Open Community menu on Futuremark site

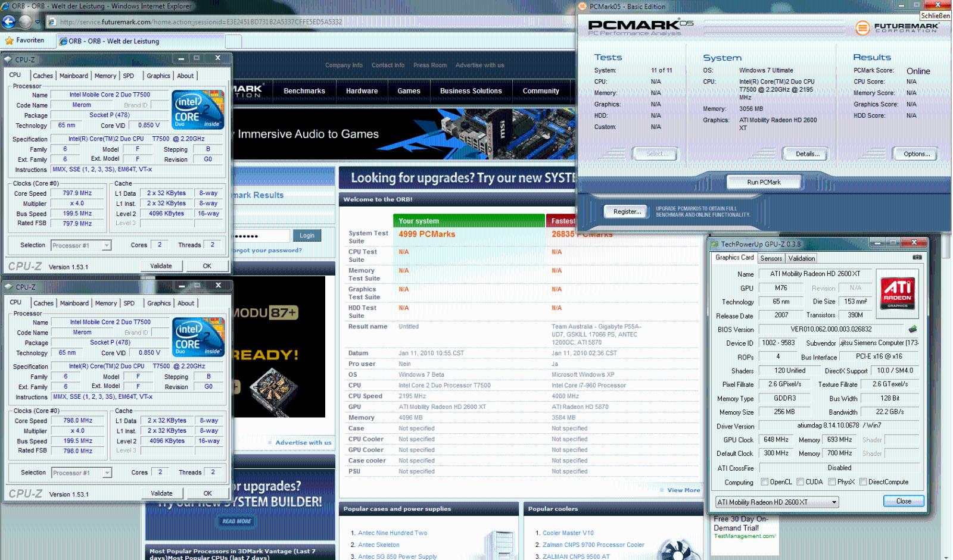541,91
